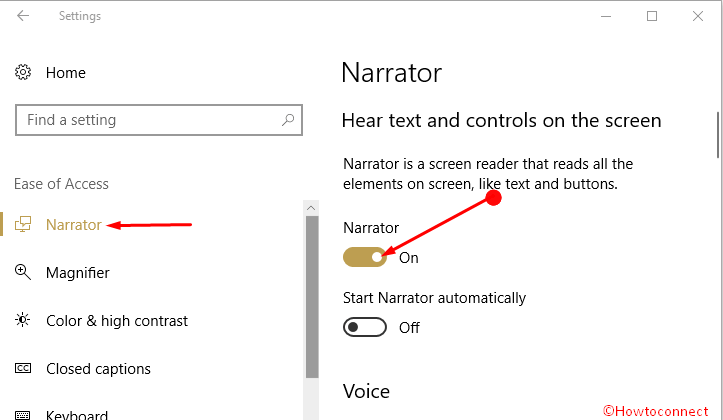Turn off the Narrator toggle switch

coord(365,257)
